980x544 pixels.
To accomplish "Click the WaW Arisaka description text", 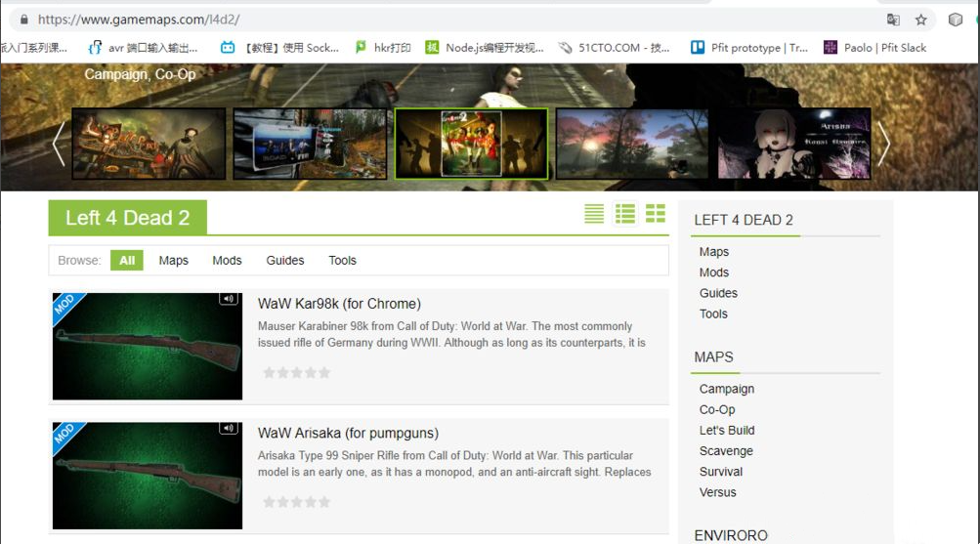I will click(x=454, y=464).
